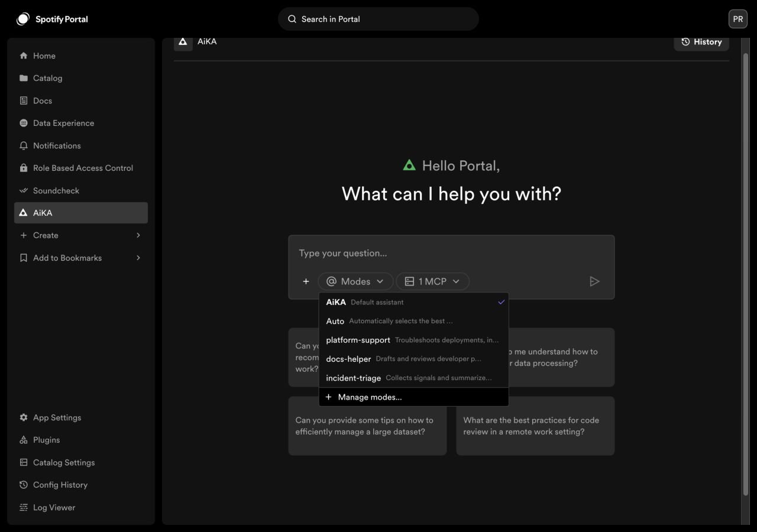Click the send arrow icon
Screen dimensions: 757x532
[595, 281]
